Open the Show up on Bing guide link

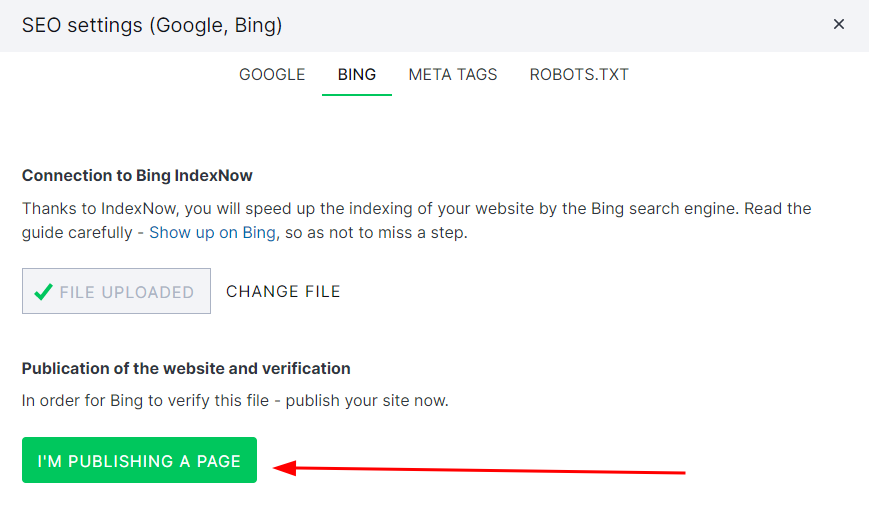(x=212, y=233)
